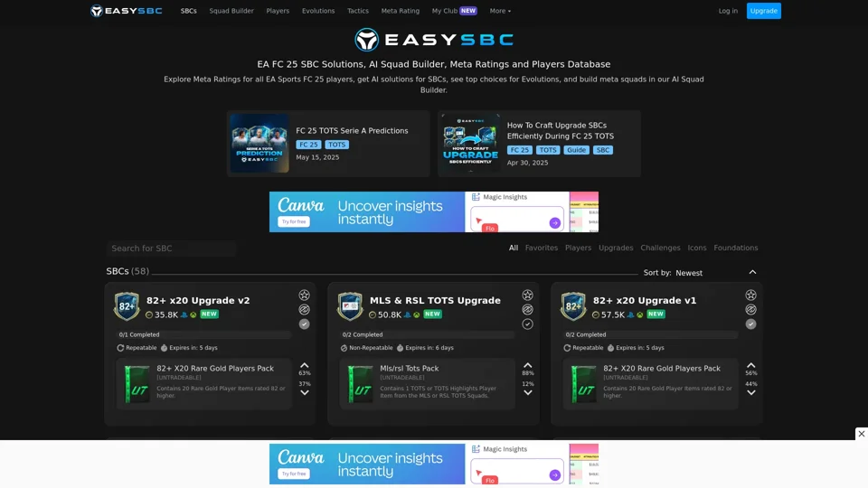Click the pack image in Upgrade v2 card
This screenshot has height=488, width=868.
(x=137, y=383)
